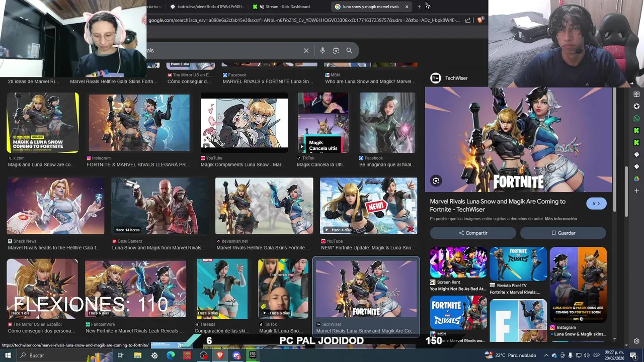Switch to botrix.live alerts tab
This screenshot has height=362, width=644.
tap(207, 7)
